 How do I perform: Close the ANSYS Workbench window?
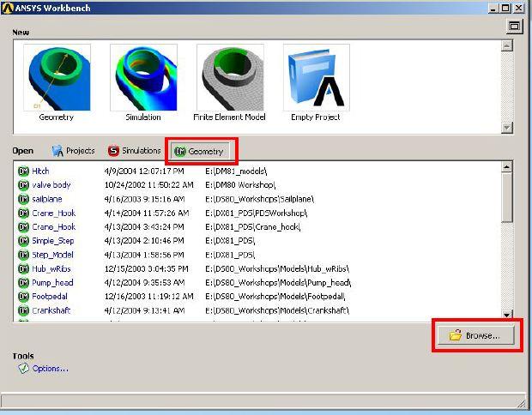[x=518, y=8]
